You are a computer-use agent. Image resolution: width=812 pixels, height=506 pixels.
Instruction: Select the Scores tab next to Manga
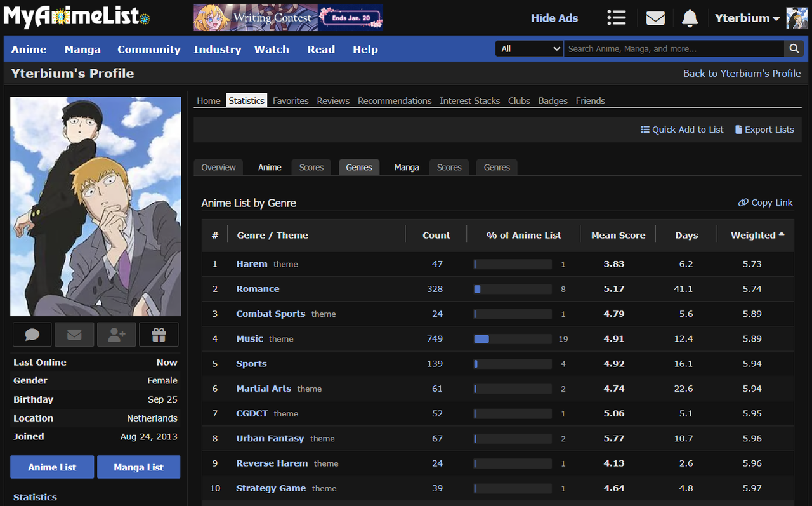click(x=449, y=167)
